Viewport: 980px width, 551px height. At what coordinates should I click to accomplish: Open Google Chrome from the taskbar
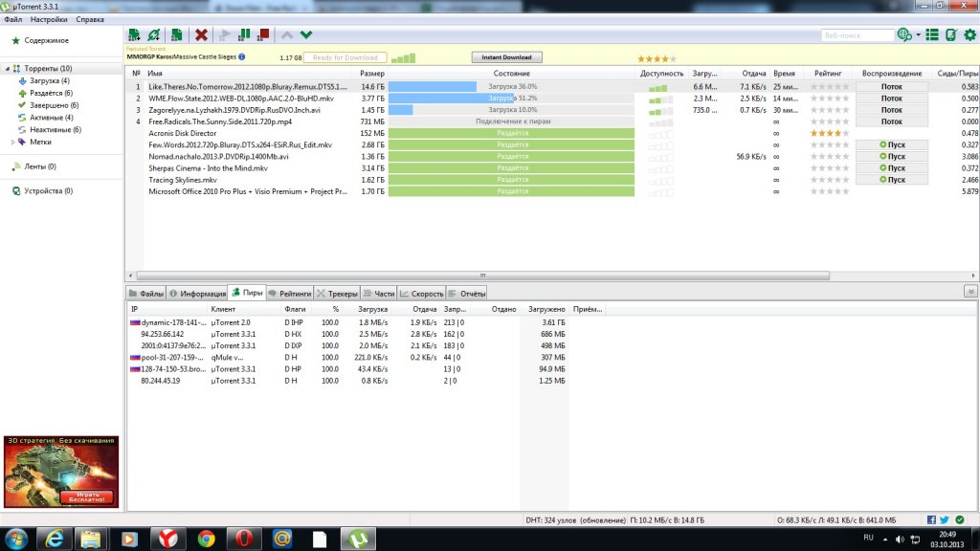207,539
